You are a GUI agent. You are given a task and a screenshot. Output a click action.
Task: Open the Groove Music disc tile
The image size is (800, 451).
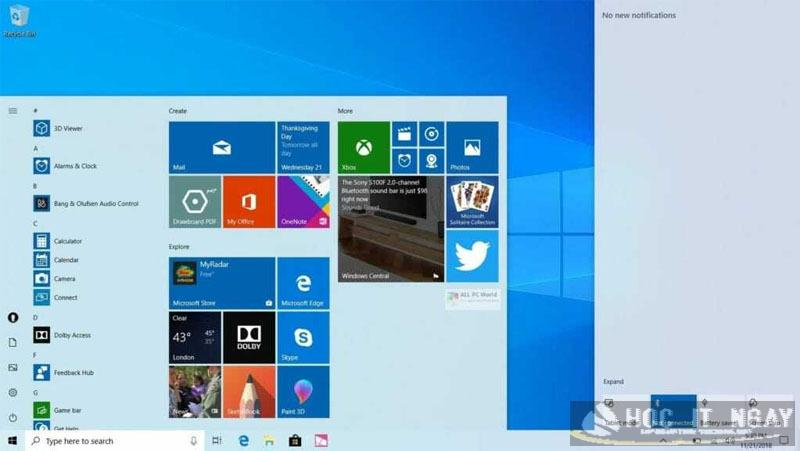[x=432, y=134]
